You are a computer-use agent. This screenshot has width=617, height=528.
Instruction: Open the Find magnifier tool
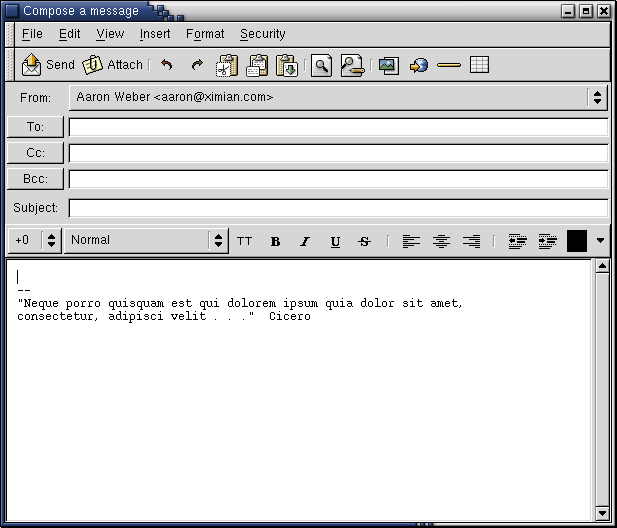point(321,65)
